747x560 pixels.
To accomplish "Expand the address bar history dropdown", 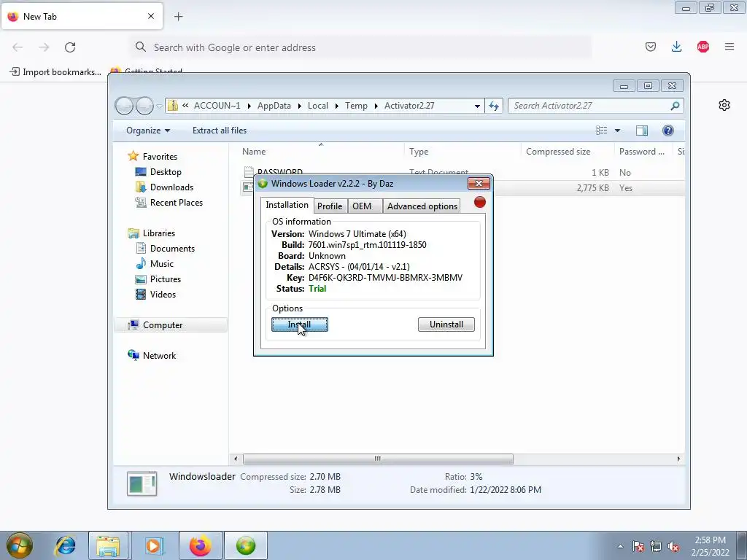I will 477,106.
